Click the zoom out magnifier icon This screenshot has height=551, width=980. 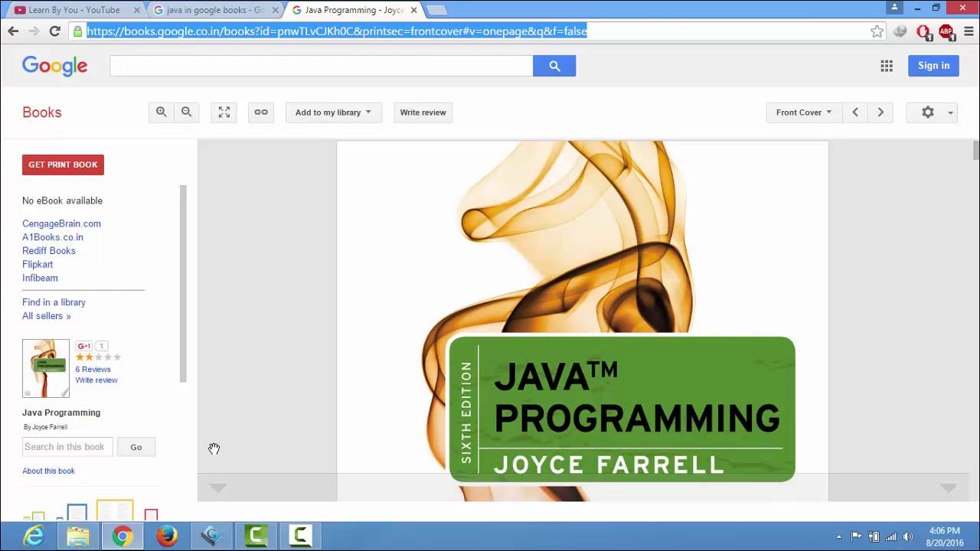pos(186,112)
